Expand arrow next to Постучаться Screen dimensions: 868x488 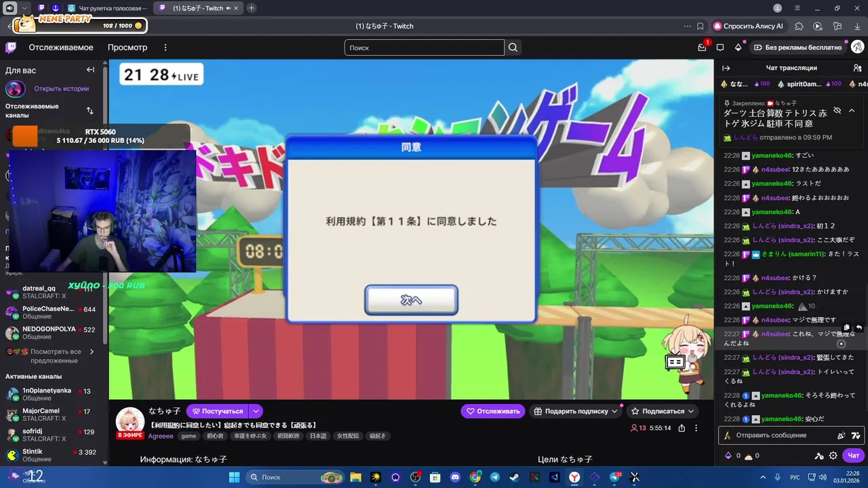tap(256, 411)
